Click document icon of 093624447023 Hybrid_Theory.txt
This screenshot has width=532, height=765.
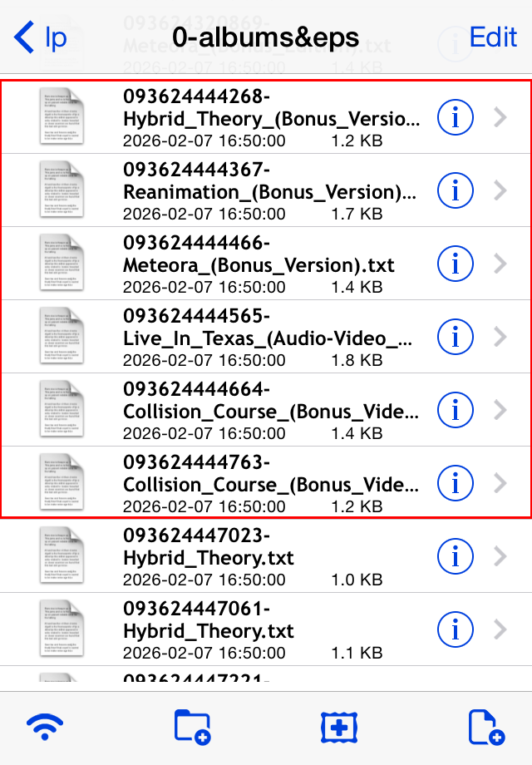pyautogui.click(x=62, y=555)
